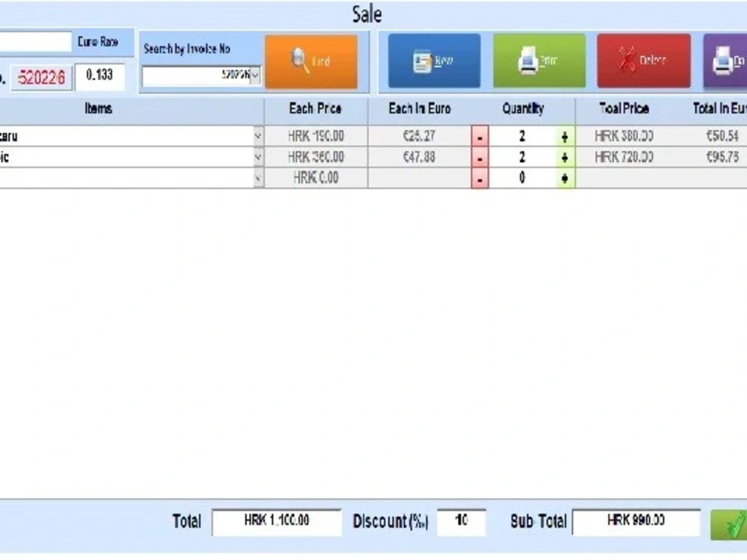Click minus button in HRK 0.00 row

coord(480,178)
